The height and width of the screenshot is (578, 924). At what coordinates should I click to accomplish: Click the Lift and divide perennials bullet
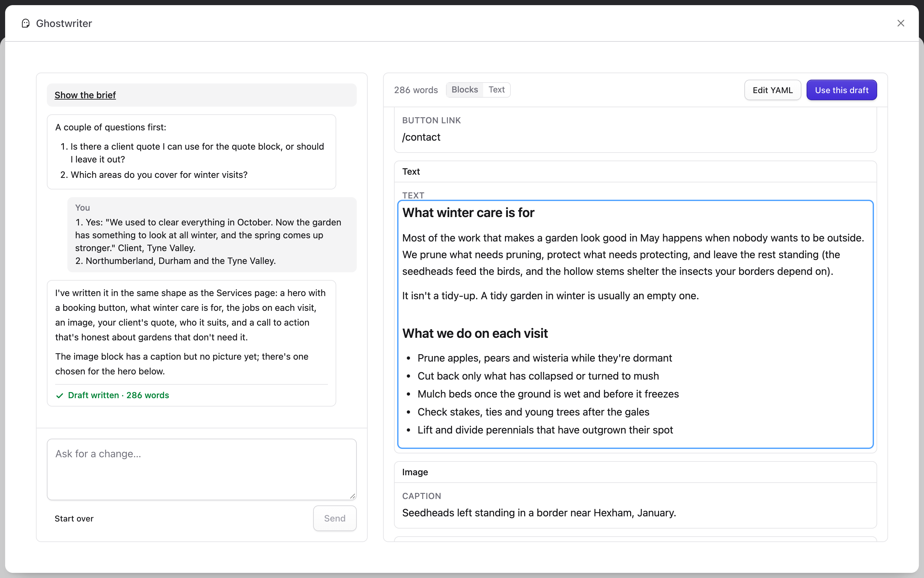(x=545, y=430)
